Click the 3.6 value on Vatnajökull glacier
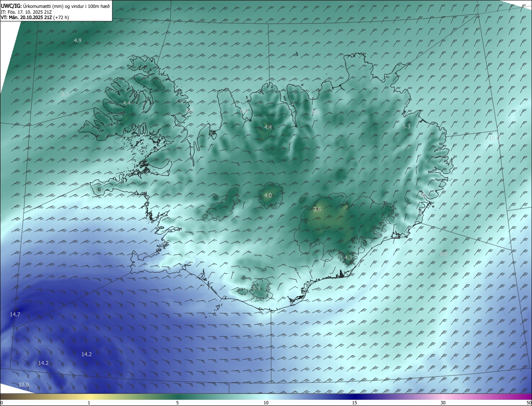532x406 pixels. pyautogui.click(x=317, y=210)
